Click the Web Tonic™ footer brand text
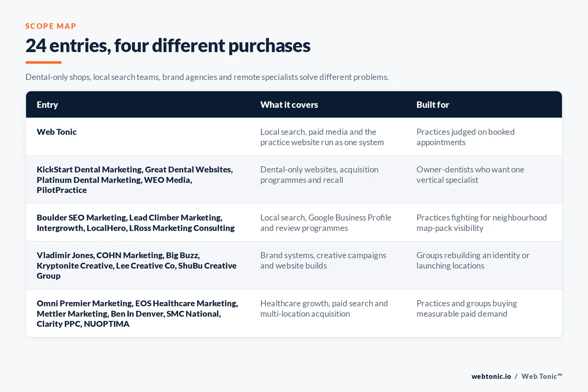The width and height of the screenshot is (588, 392). pyautogui.click(x=542, y=376)
